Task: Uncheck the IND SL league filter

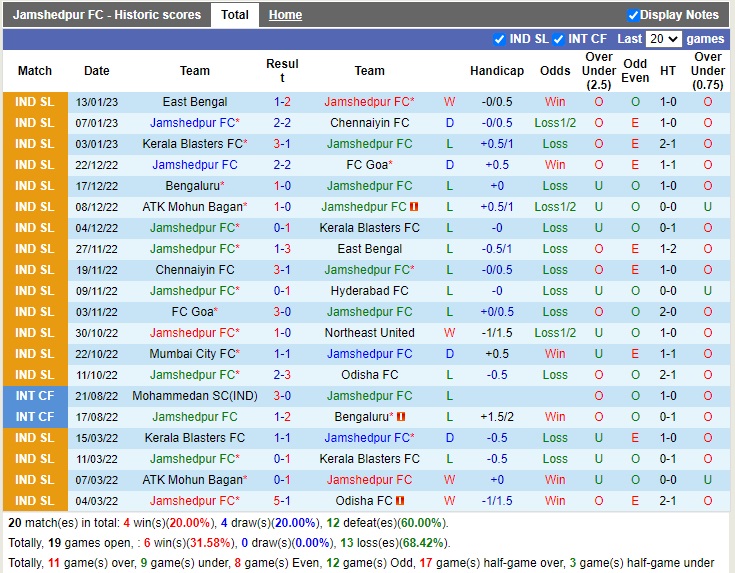Action: (499, 40)
